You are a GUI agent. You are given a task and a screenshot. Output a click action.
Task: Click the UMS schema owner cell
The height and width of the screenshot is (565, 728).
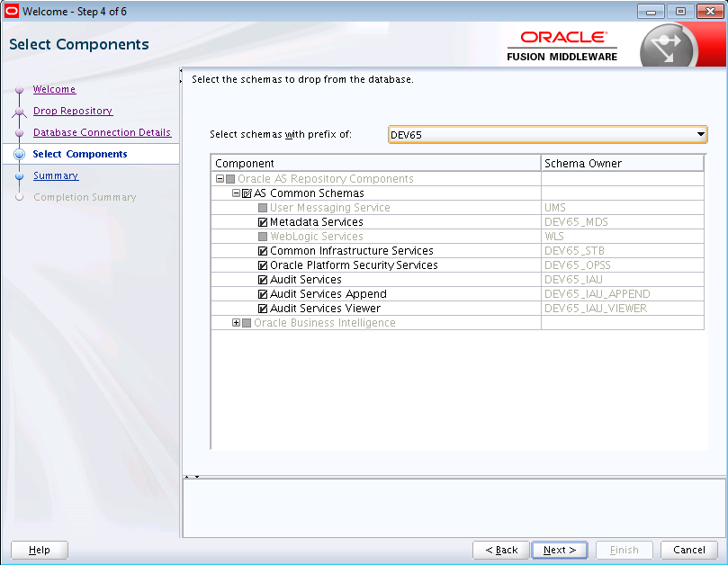click(x=623, y=208)
